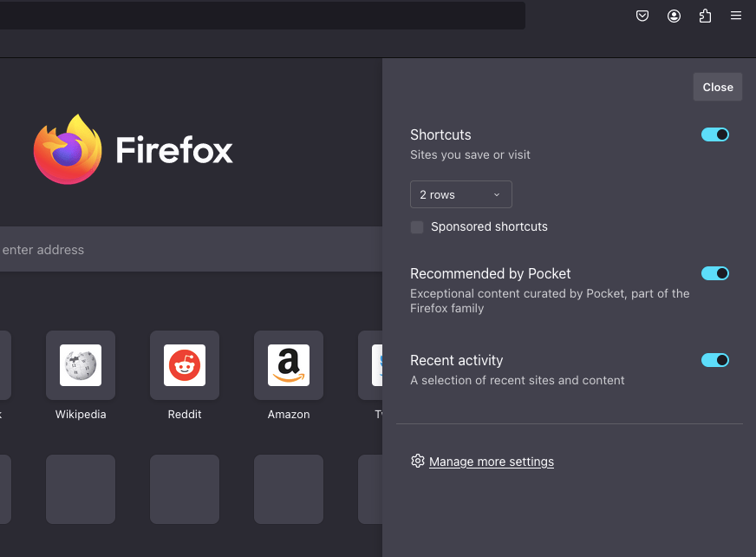Select the empty shortcut tile below Wikipedia

81,489
